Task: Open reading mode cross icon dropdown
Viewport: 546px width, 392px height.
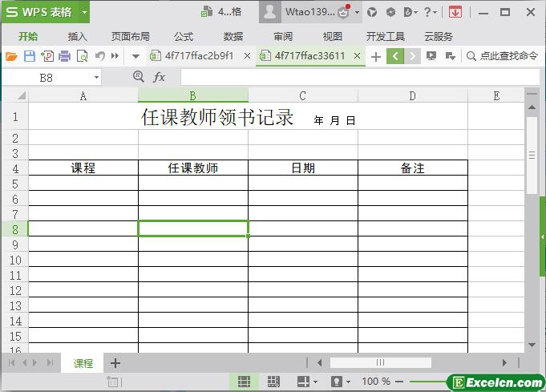Action: (307, 382)
